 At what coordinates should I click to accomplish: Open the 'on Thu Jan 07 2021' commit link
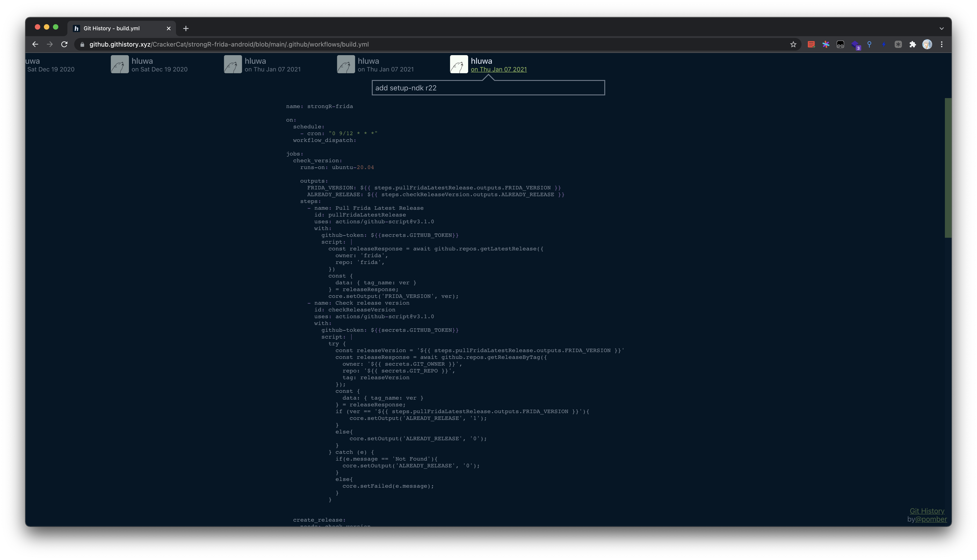498,70
